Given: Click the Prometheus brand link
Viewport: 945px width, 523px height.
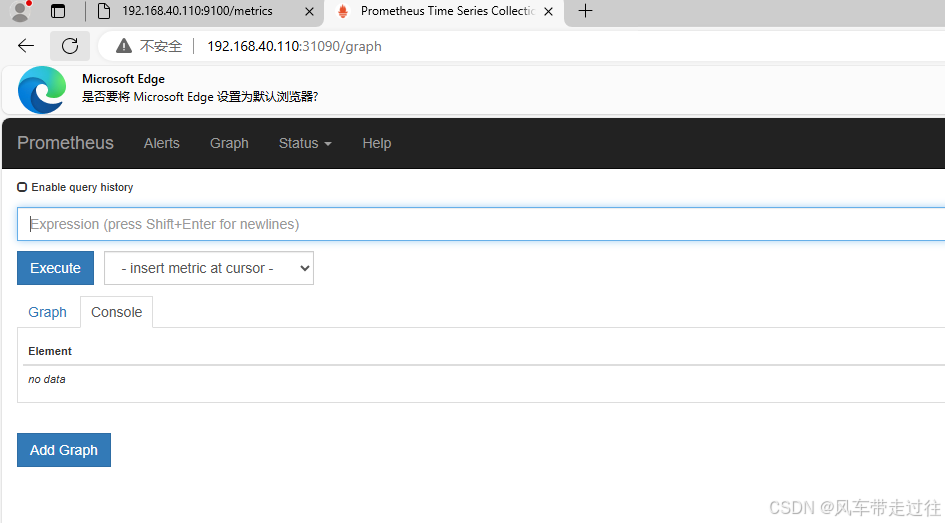Looking at the screenshot, I should point(65,143).
